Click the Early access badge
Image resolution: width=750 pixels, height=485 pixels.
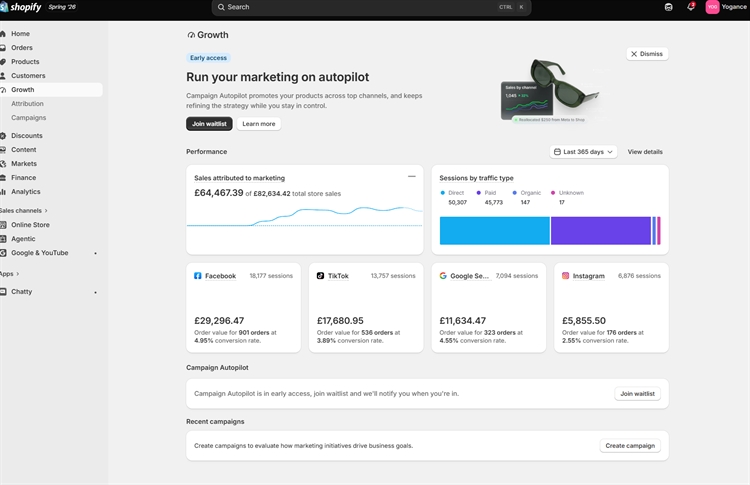click(208, 58)
